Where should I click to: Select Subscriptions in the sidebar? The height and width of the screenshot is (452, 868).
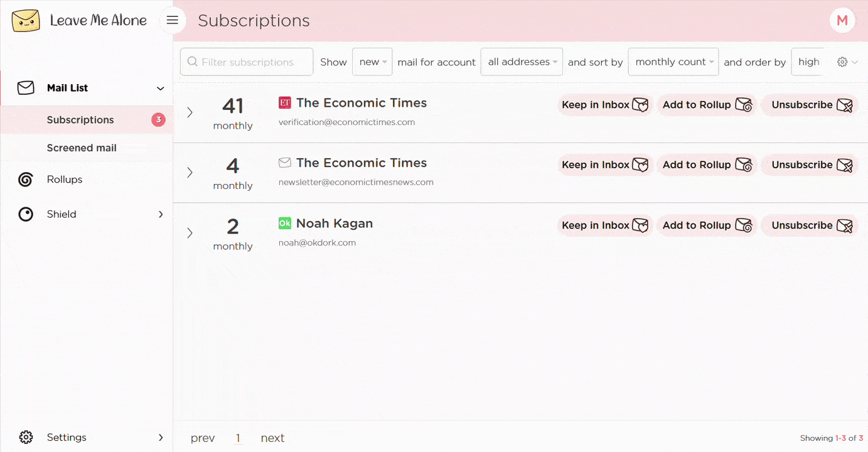80,120
